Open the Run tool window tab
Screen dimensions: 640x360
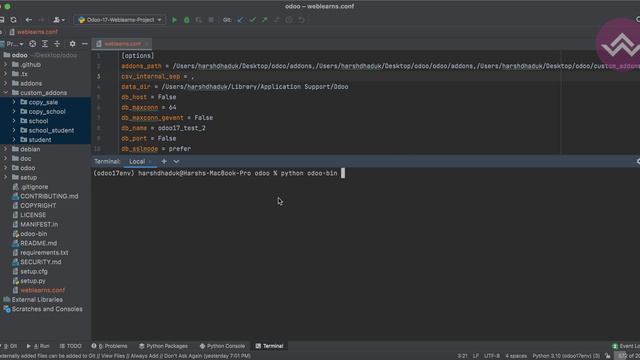[38, 346]
